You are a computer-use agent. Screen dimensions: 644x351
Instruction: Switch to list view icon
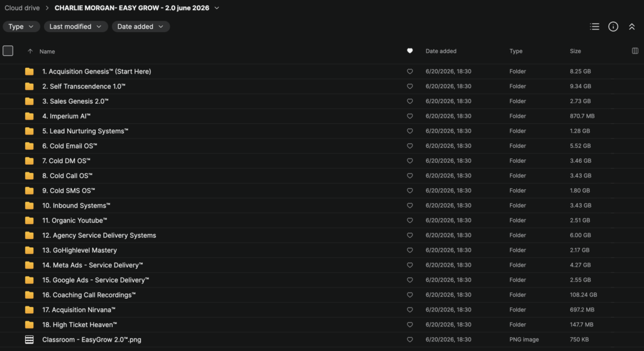pyautogui.click(x=594, y=26)
